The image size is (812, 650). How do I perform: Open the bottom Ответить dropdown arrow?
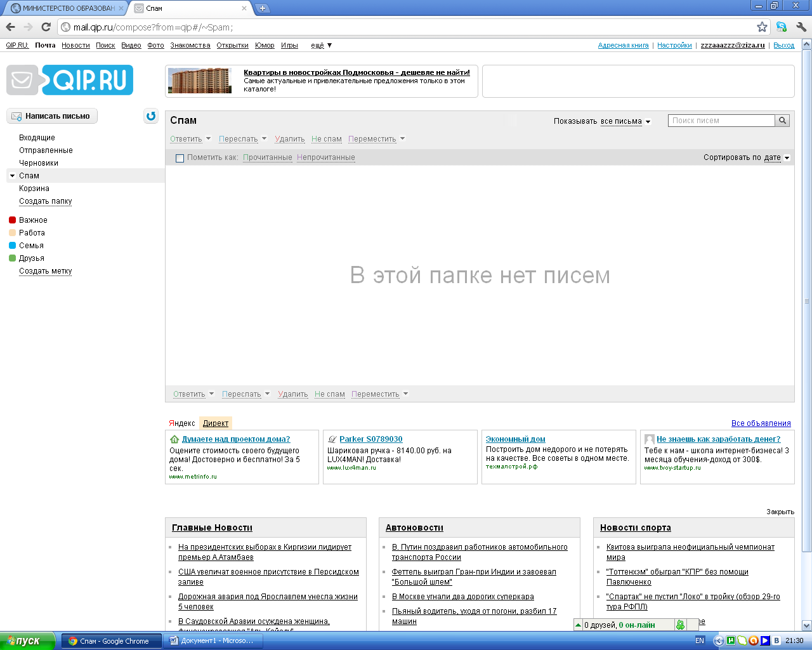click(211, 394)
